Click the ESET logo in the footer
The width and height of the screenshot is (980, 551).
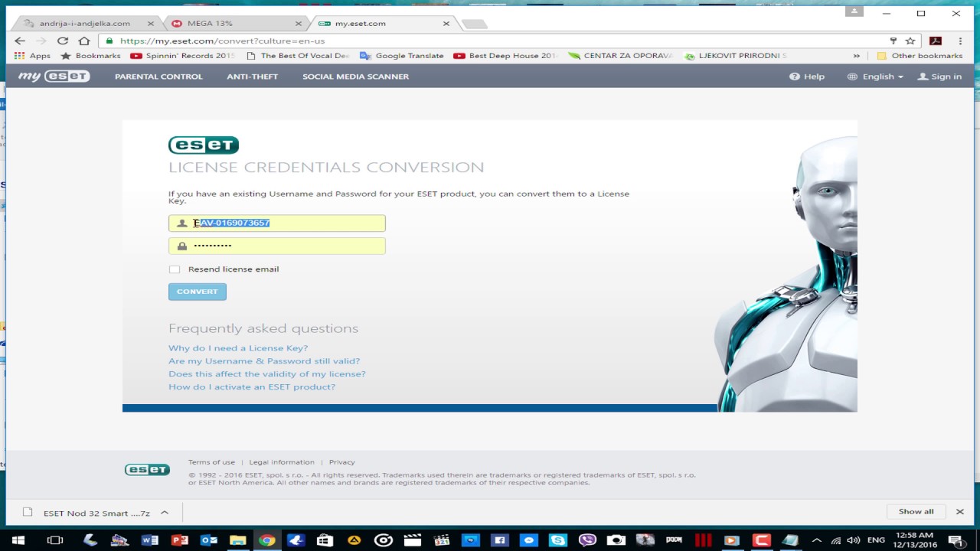click(147, 470)
